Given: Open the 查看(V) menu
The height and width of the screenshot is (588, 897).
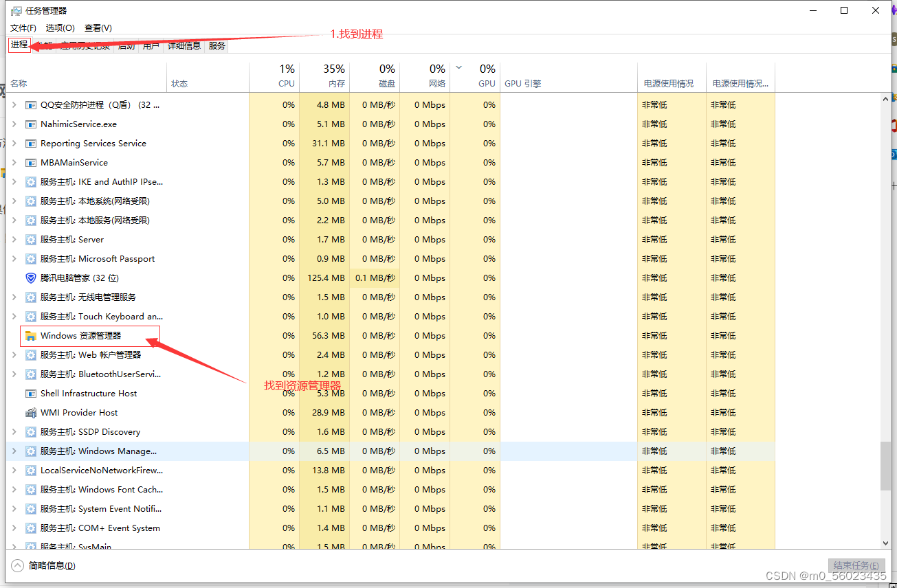Looking at the screenshot, I should click(98, 28).
